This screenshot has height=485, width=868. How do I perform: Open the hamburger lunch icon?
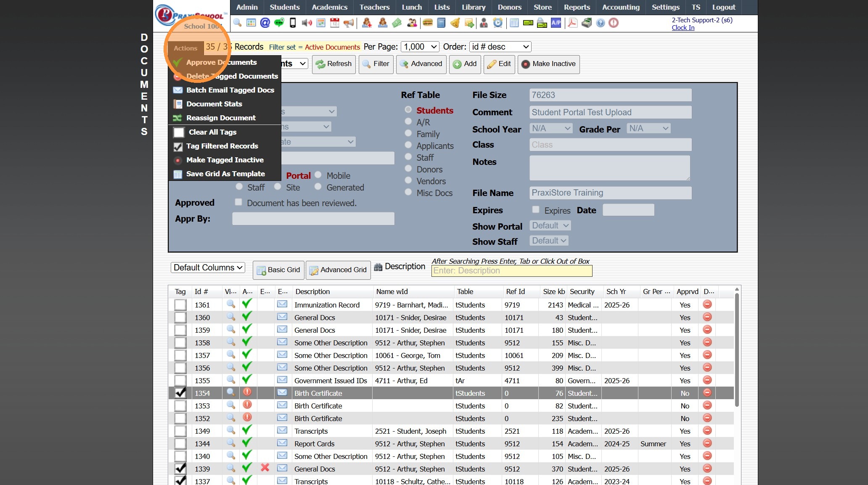point(428,23)
